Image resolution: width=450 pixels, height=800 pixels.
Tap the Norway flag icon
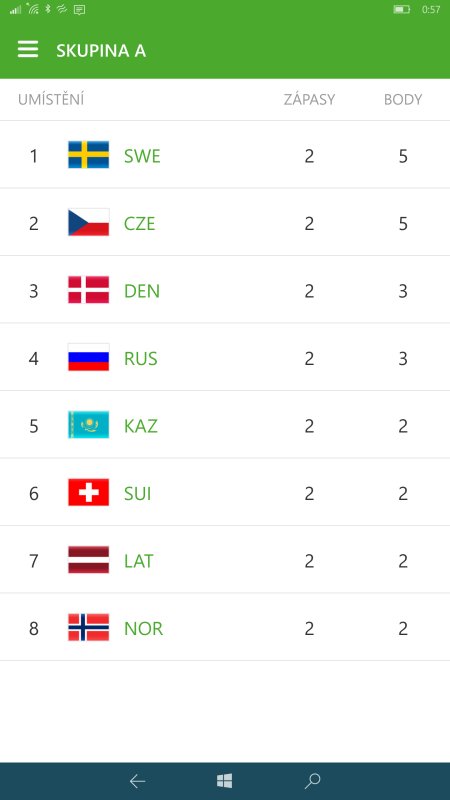pyautogui.click(x=89, y=628)
